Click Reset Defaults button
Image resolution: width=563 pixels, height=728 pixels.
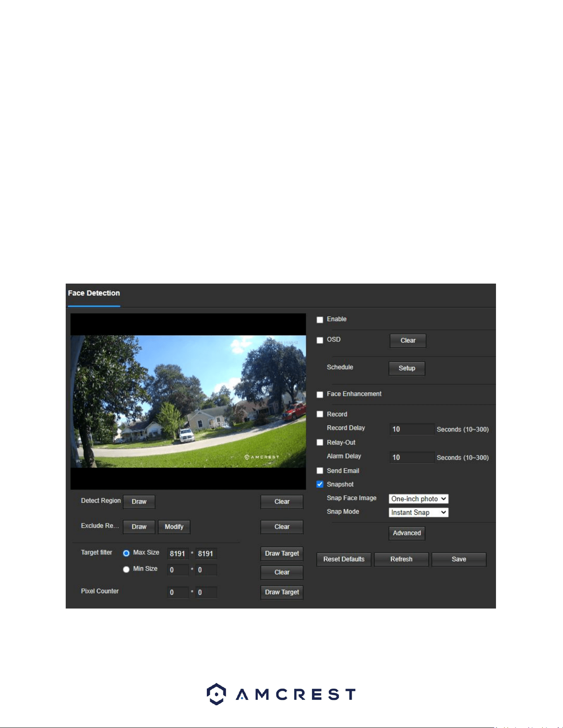[344, 559]
